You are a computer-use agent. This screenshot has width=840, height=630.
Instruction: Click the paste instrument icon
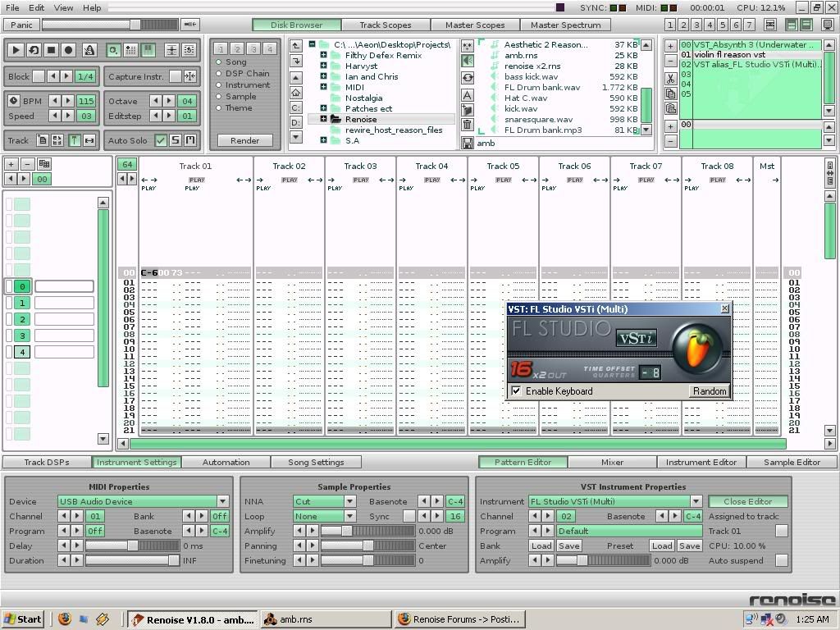click(670, 109)
